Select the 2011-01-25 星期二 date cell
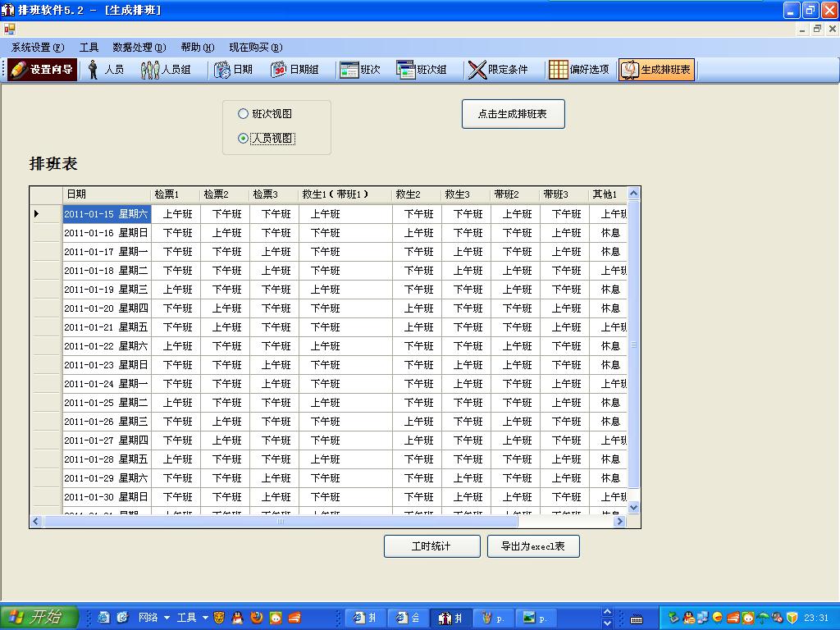Screen dimensions: 840x630 (107, 402)
